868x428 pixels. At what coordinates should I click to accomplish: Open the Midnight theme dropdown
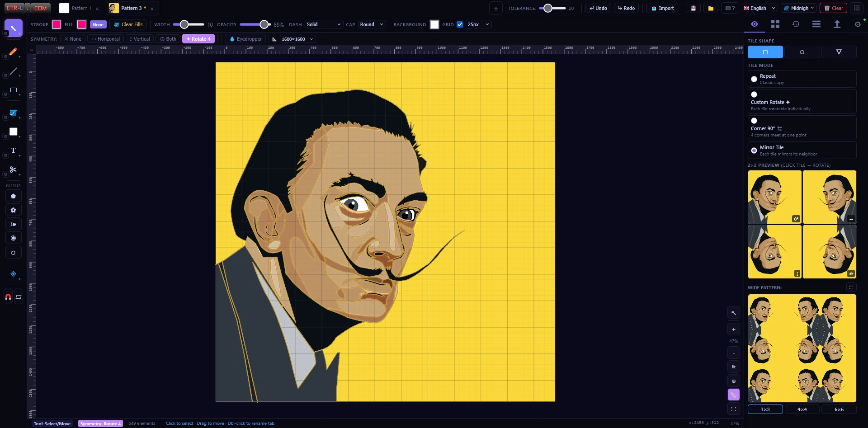pyautogui.click(x=799, y=8)
